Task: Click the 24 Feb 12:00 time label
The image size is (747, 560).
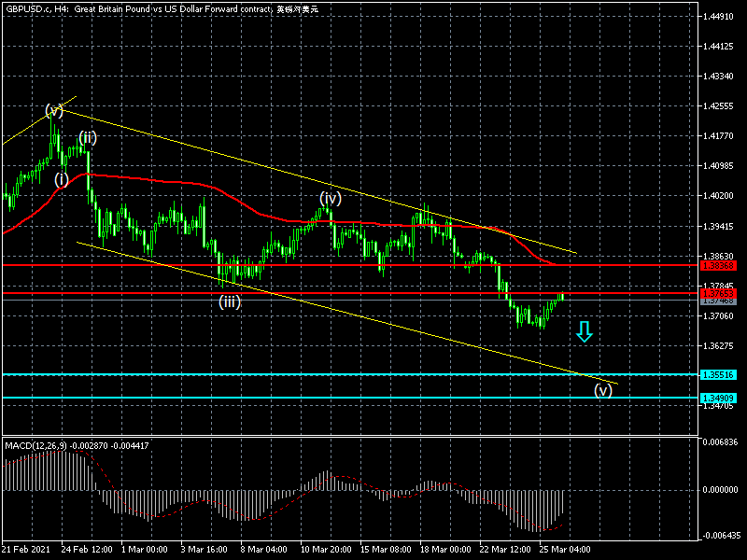Action: pyautogui.click(x=87, y=549)
